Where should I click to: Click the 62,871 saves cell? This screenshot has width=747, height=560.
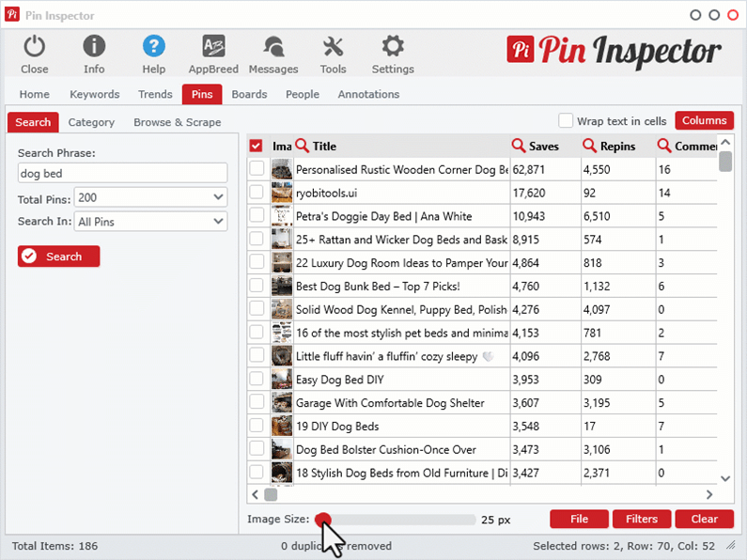(546, 169)
